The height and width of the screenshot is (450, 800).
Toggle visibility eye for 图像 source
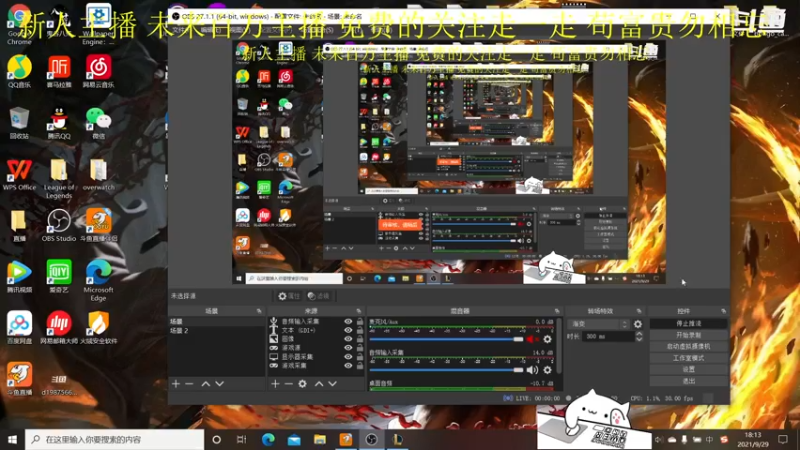(348, 339)
